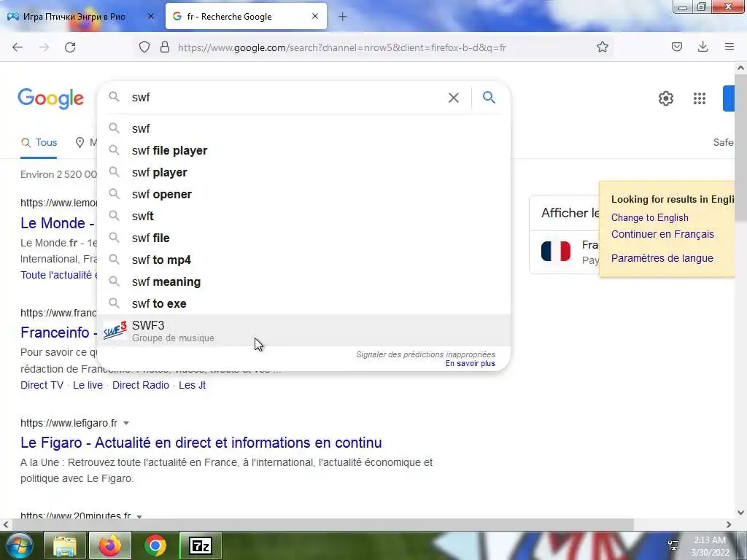Open 7-Zip from the taskbar
747x560 pixels.
click(x=201, y=545)
